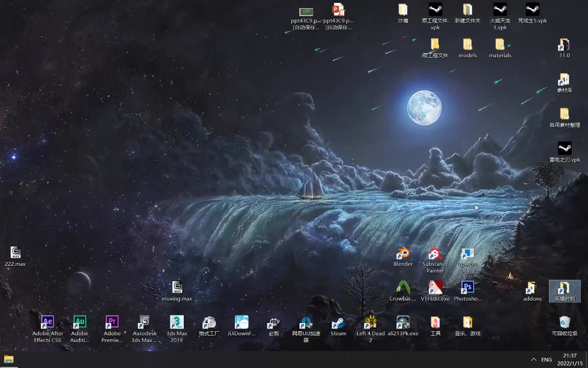
Task: Select the 格式工厂 desktop icon
Action: tap(209, 326)
